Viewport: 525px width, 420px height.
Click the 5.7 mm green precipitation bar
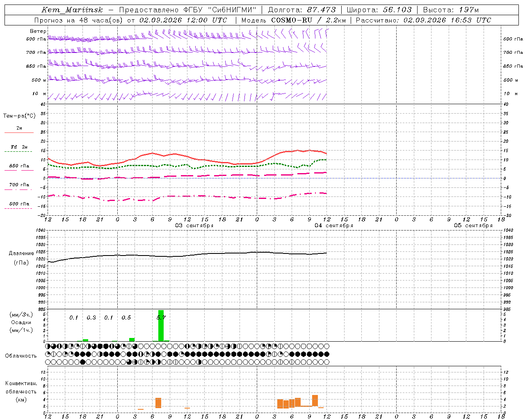[x=161, y=325]
